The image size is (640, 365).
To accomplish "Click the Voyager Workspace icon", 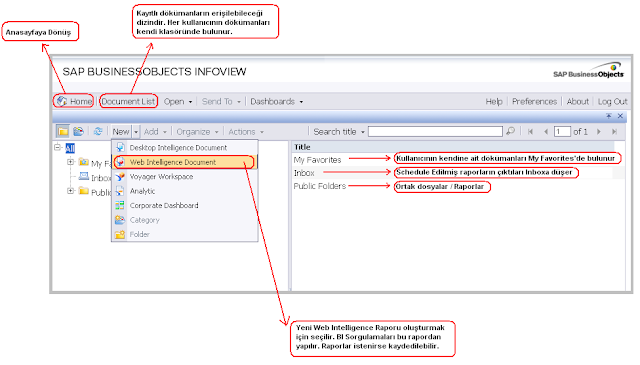I will (x=120, y=176).
